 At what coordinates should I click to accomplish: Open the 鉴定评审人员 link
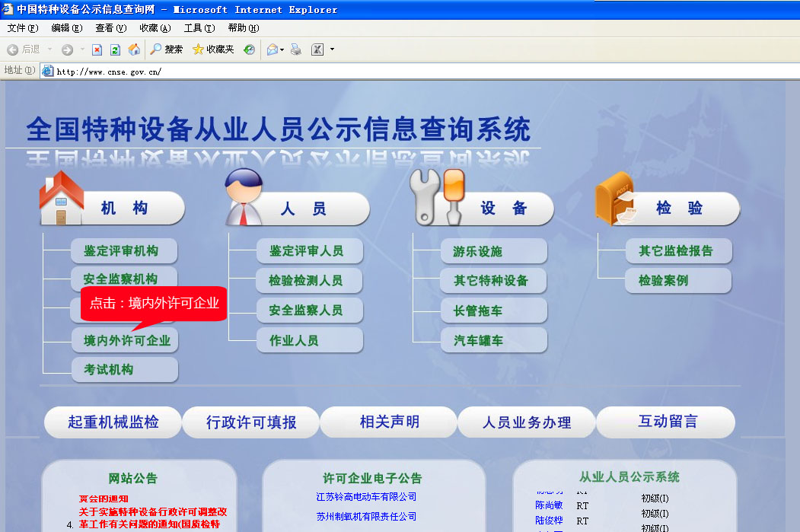coord(306,251)
